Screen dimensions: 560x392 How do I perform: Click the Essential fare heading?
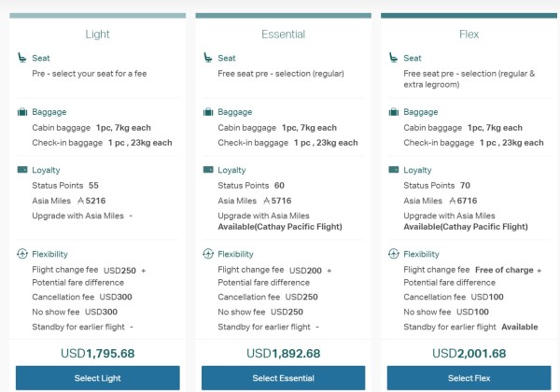point(283,35)
